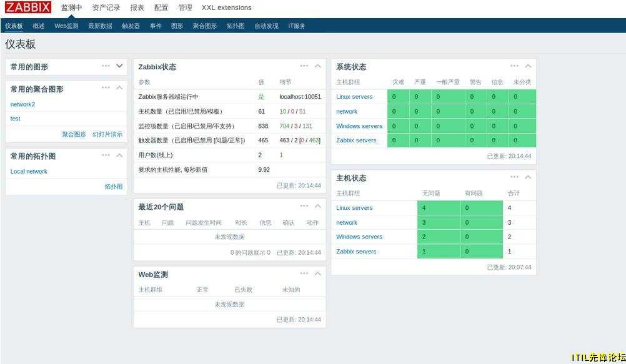Click Zabbix servers 无问题 count 1

point(424,252)
